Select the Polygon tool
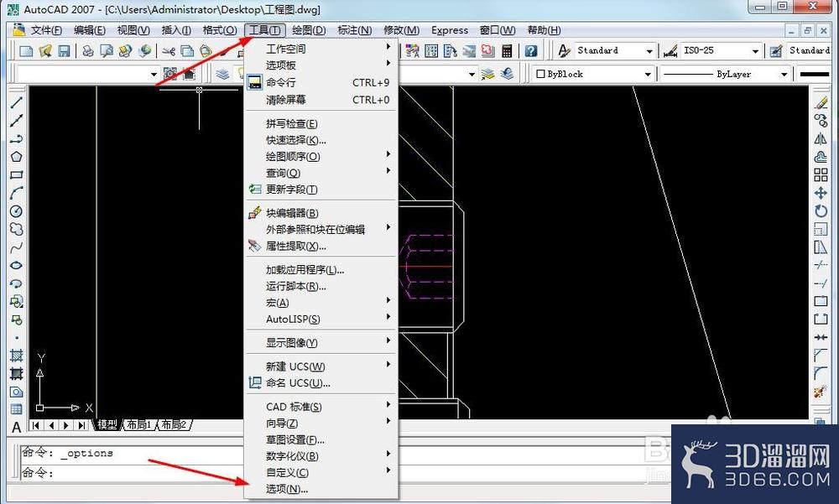The image size is (839, 504). pos(17,157)
